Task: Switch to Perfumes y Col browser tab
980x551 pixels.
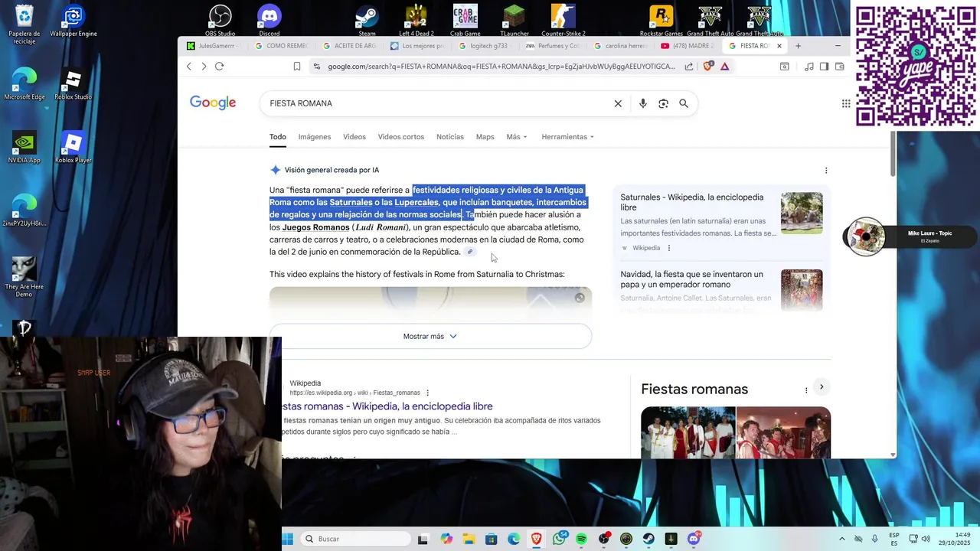Action: coord(551,46)
